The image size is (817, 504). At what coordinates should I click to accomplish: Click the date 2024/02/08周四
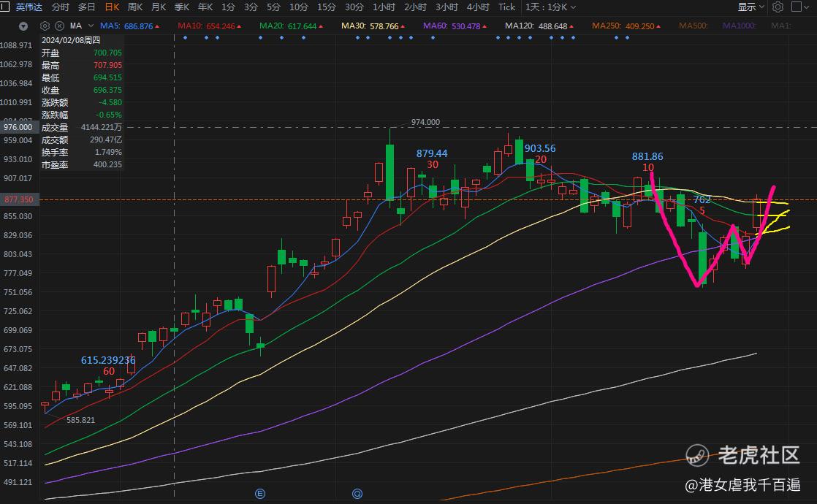pos(71,40)
